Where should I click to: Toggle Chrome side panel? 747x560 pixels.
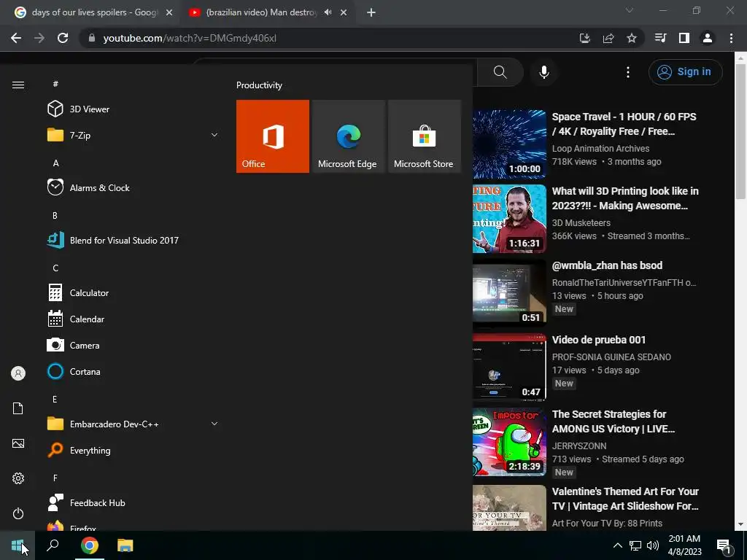coord(684,38)
